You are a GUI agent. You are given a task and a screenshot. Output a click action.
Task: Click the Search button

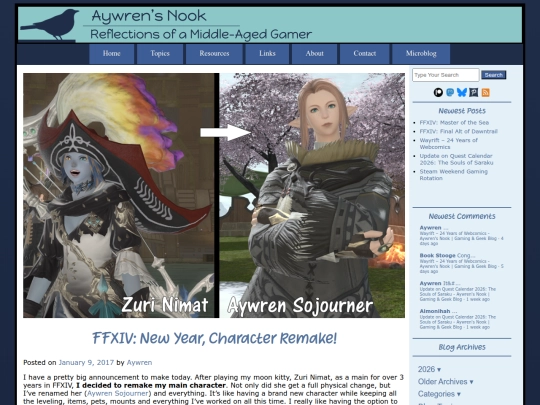[x=494, y=75]
